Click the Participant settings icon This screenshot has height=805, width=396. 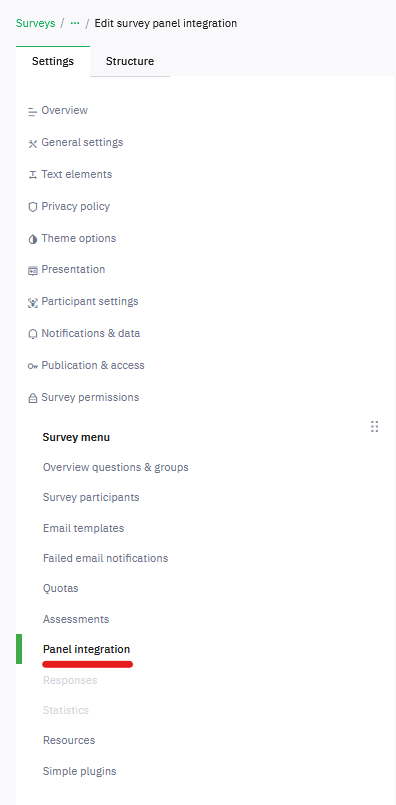click(x=33, y=303)
